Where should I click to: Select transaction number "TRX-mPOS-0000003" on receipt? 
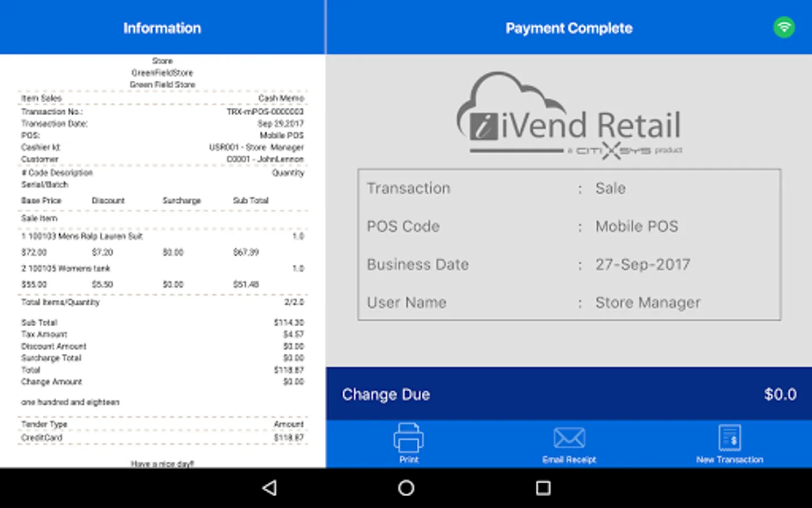265,112
